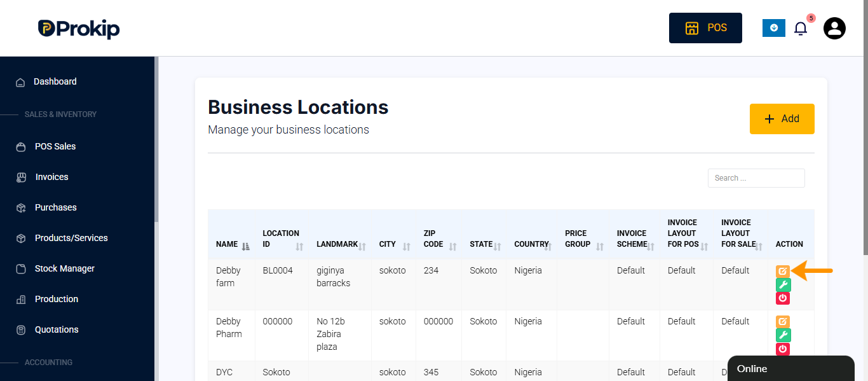Deactivate Debby Pharm with power icon
Image resolution: width=868 pixels, height=381 pixels.
click(x=783, y=349)
